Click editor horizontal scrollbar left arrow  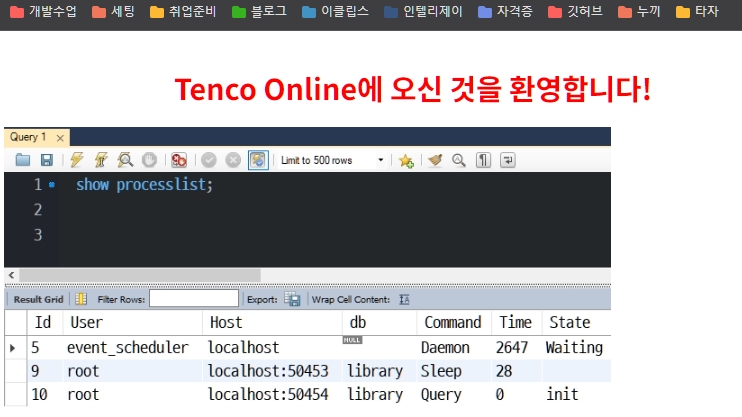[x=11, y=275]
